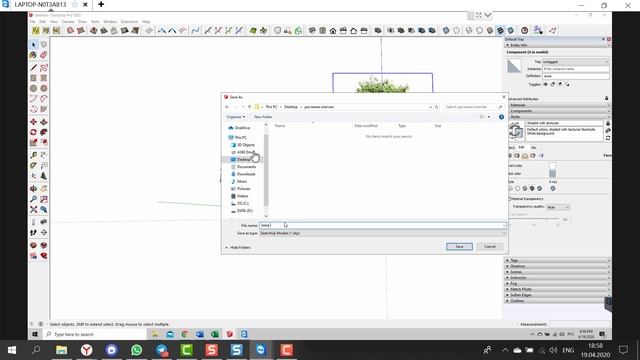The width and height of the screenshot is (640, 360).
Task: Expand the Outliner panel in tray
Action: [x=558, y=301]
